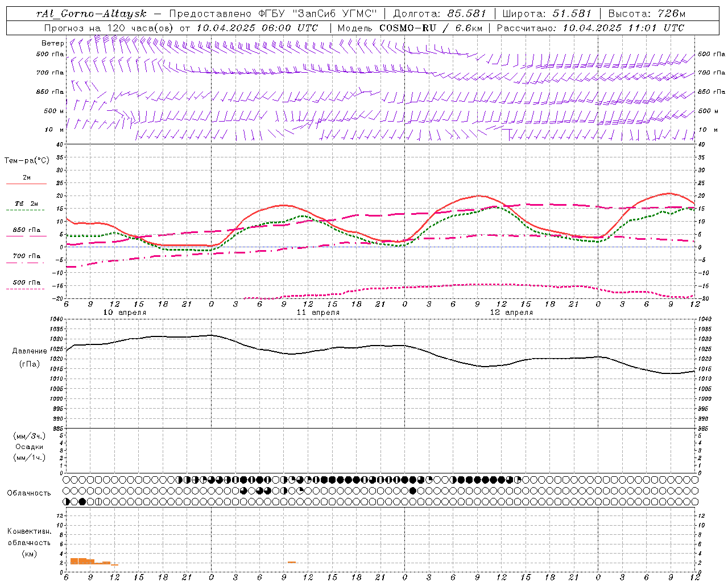Screen dimensions: 728x582
Task: Click the '500 м' wind level label on left
Action: click(x=54, y=111)
